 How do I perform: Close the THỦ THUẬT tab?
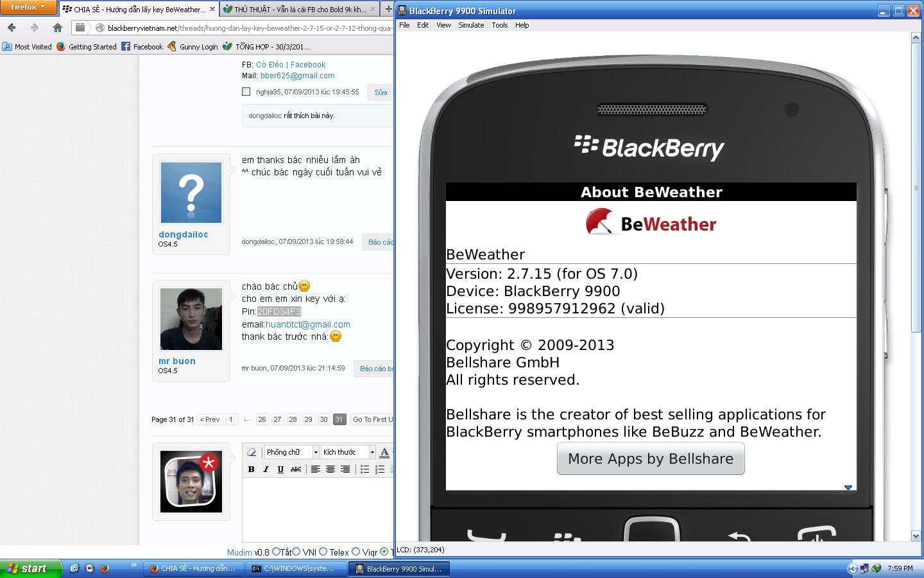pyautogui.click(x=373, y=10)
